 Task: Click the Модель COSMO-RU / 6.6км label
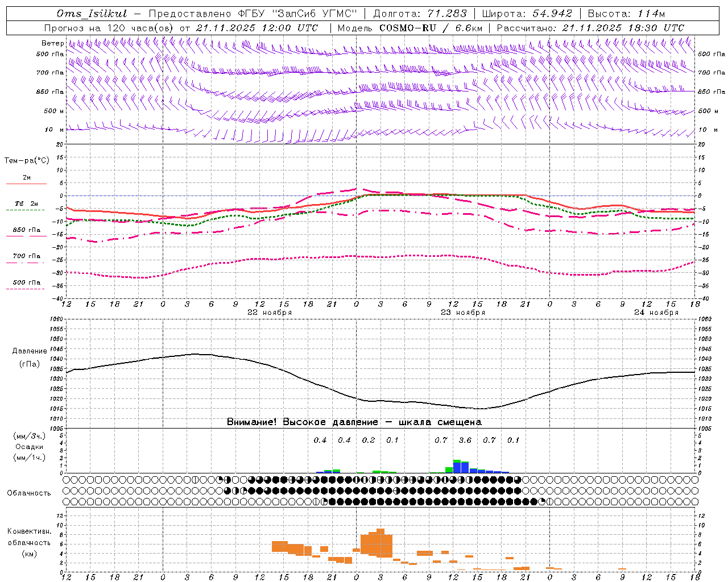pos(410,28)
